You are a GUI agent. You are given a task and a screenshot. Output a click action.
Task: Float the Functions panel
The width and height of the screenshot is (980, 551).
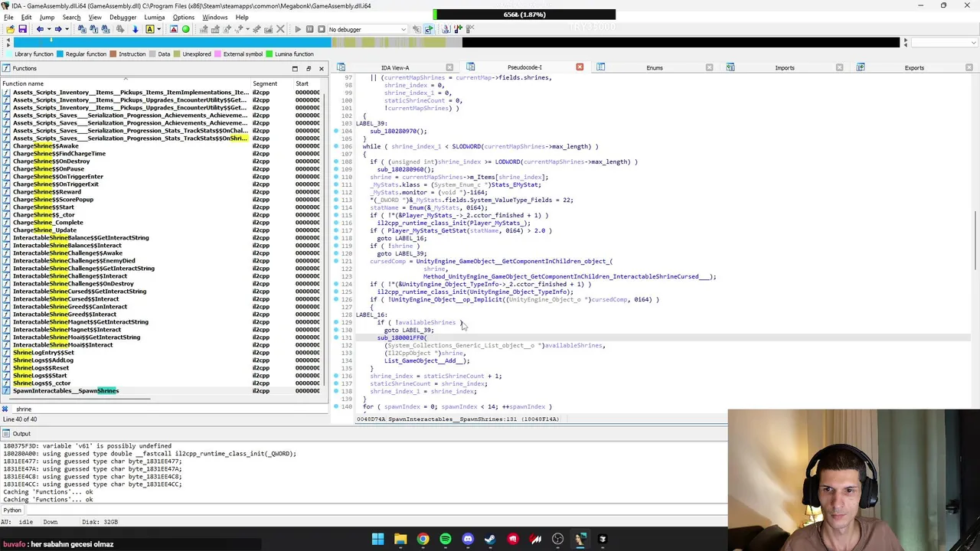tap(309, 69)
